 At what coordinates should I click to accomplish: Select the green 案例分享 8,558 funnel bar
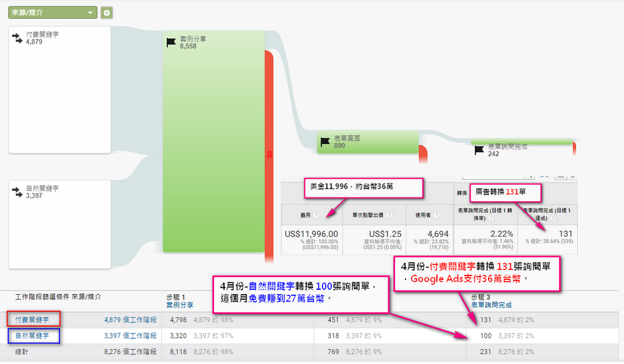tap(213, 141)
